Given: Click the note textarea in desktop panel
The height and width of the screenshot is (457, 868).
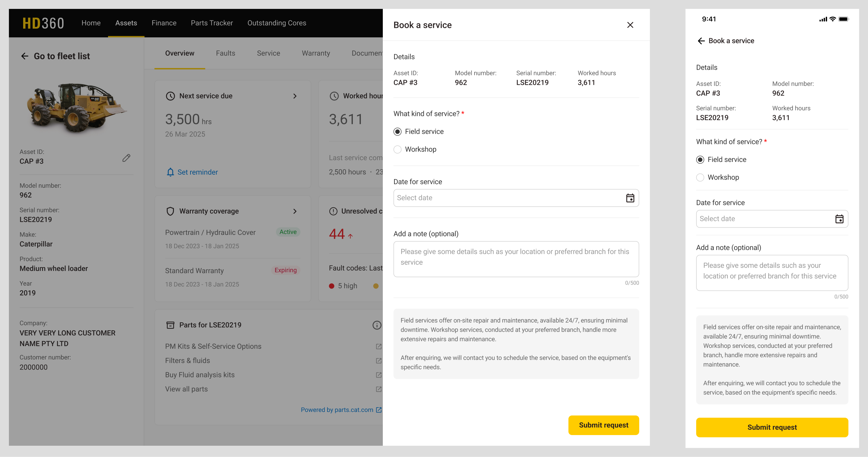Looking at the screenshot, I should coord(516,259).
